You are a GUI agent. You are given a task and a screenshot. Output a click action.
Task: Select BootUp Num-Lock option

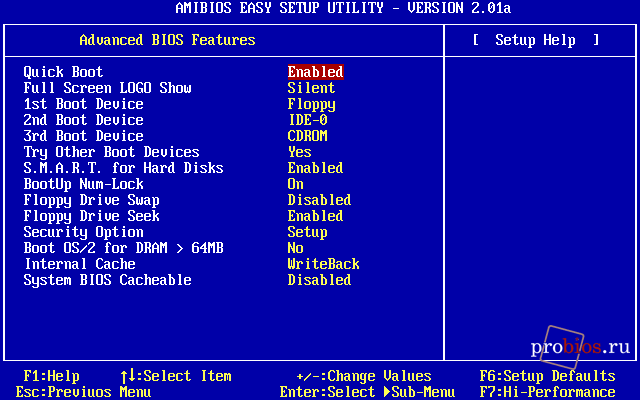pos(83,184)
